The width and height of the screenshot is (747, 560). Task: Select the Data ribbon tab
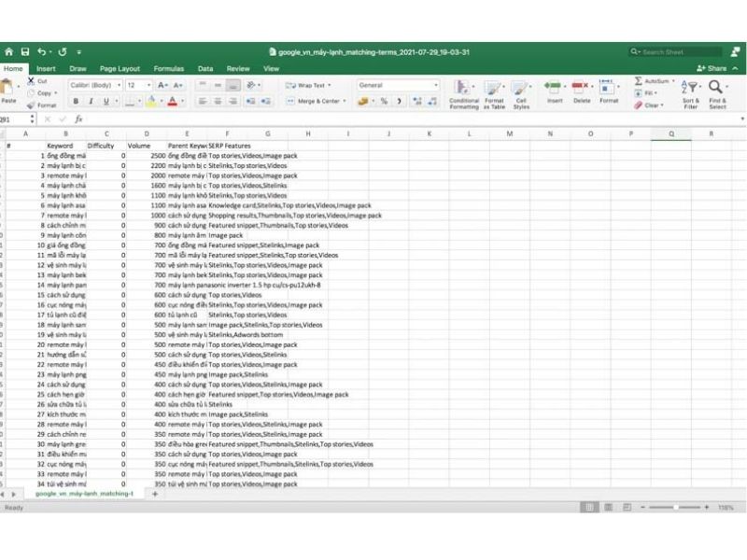click(205, 68)
